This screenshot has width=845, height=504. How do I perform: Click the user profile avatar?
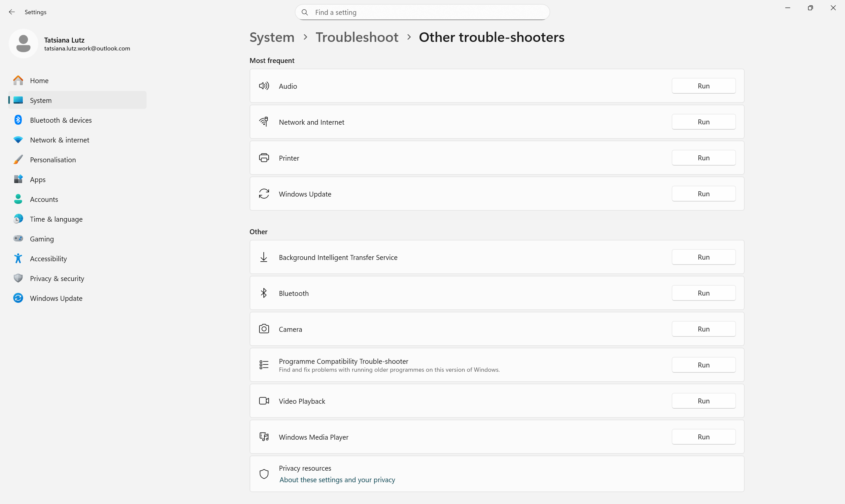coord(23,44)
